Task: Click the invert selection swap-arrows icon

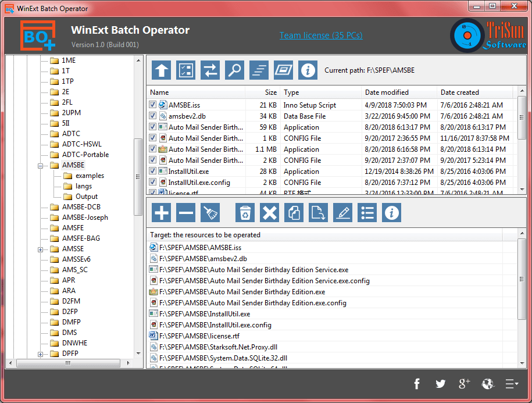Action: coord(210,70)
